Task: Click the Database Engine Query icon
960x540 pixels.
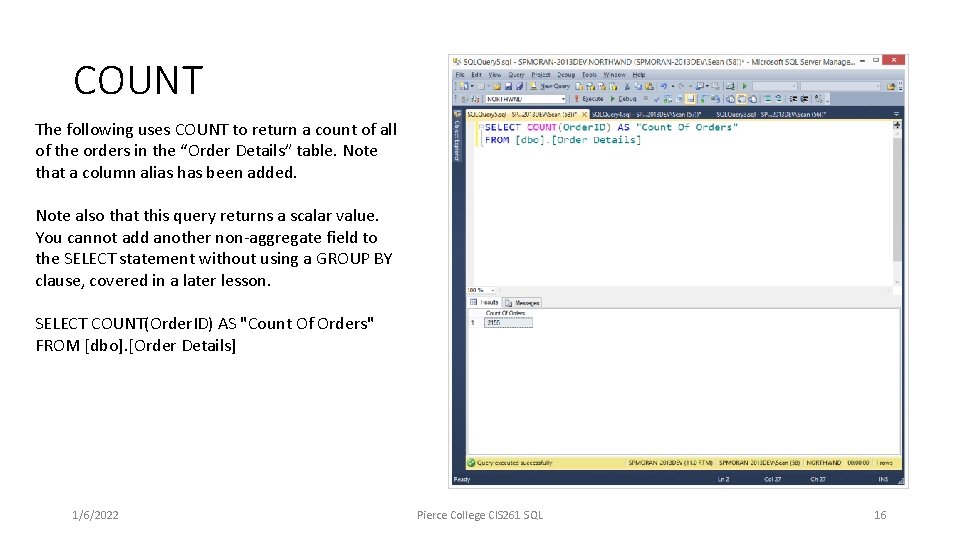Action: tap(579, 86)
